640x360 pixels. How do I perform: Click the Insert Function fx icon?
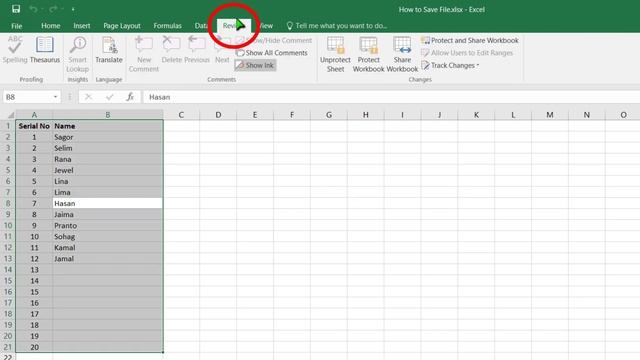click(x=130, y=97)
